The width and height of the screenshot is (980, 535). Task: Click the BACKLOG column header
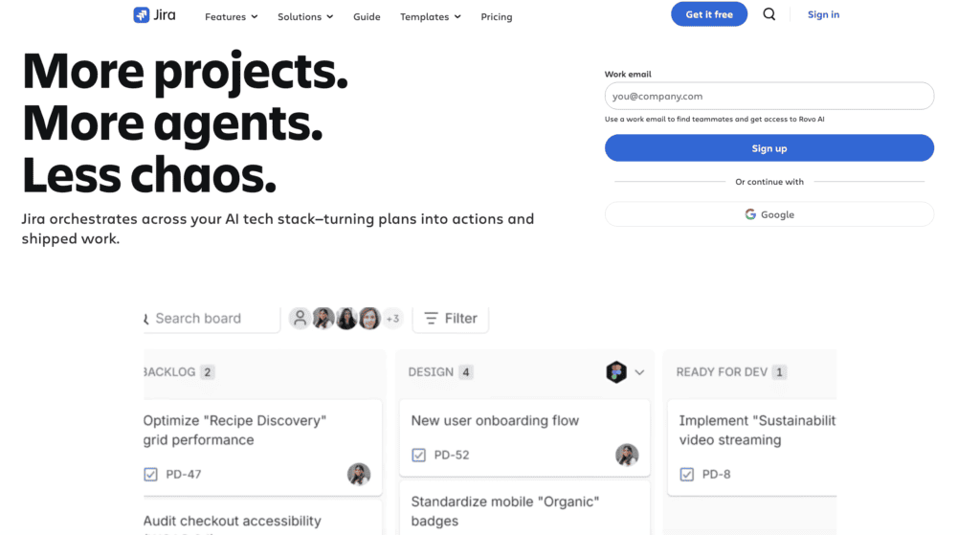(168, 372)
